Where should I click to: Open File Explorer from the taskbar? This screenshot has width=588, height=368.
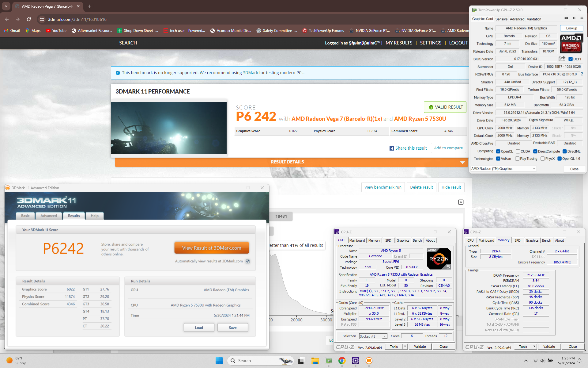[315, 361]
